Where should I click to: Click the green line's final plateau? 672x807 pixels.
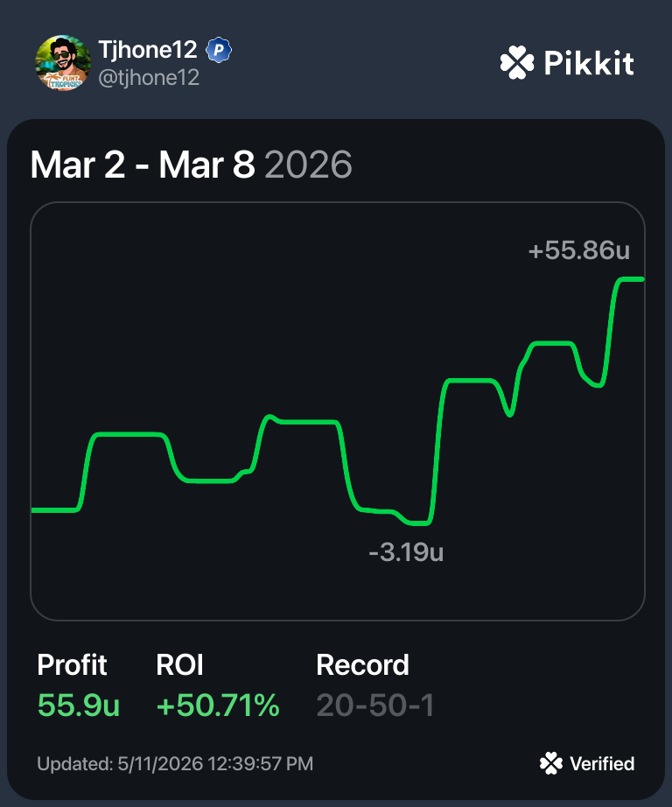pyautogui.click(x=631, y=279)
